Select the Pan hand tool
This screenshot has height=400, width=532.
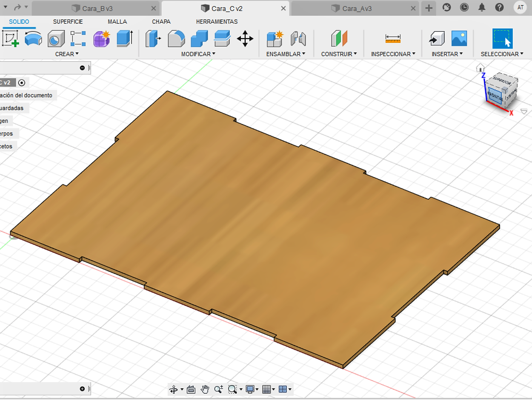(205, 389)
